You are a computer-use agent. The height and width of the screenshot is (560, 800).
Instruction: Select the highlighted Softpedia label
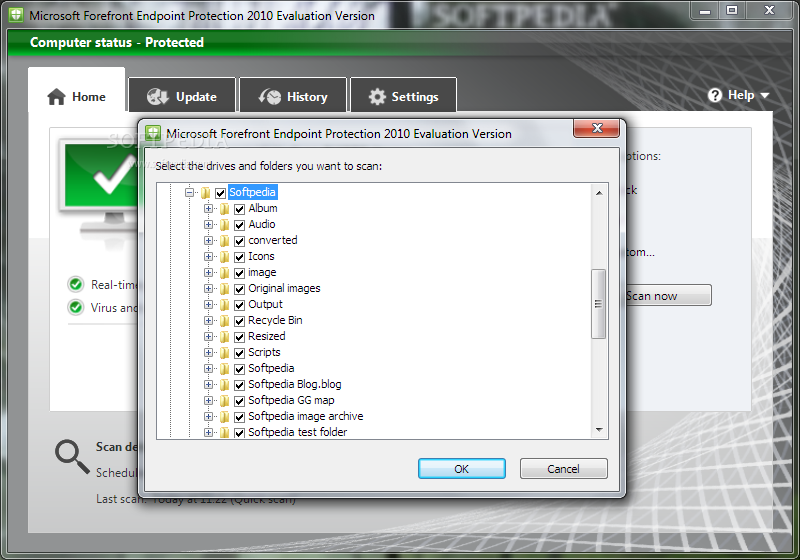pos(252,192)
